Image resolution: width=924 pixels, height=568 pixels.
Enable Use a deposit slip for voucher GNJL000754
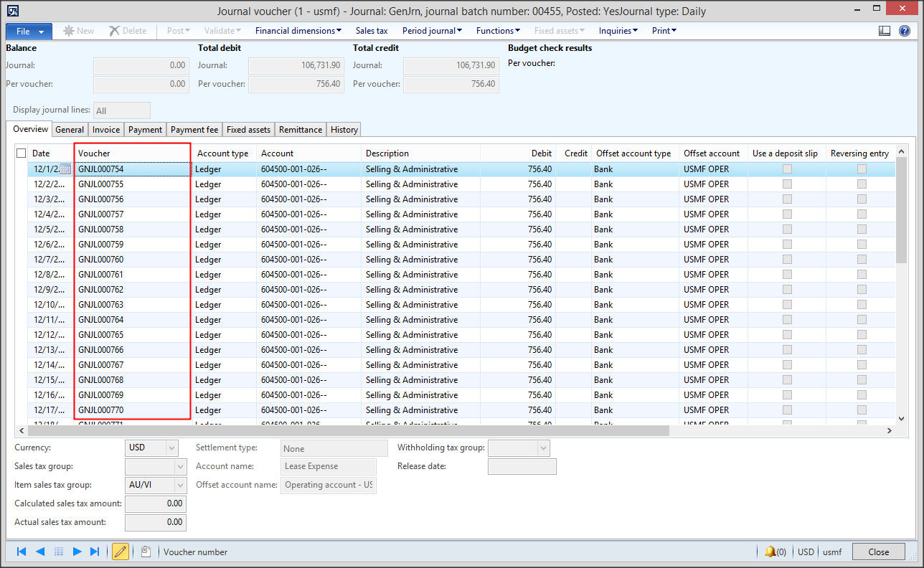pos(786,169)
